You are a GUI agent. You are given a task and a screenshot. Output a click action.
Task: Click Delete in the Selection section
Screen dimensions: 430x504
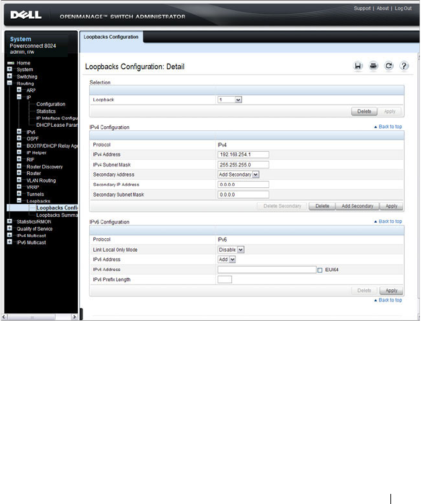click(364, 111)
